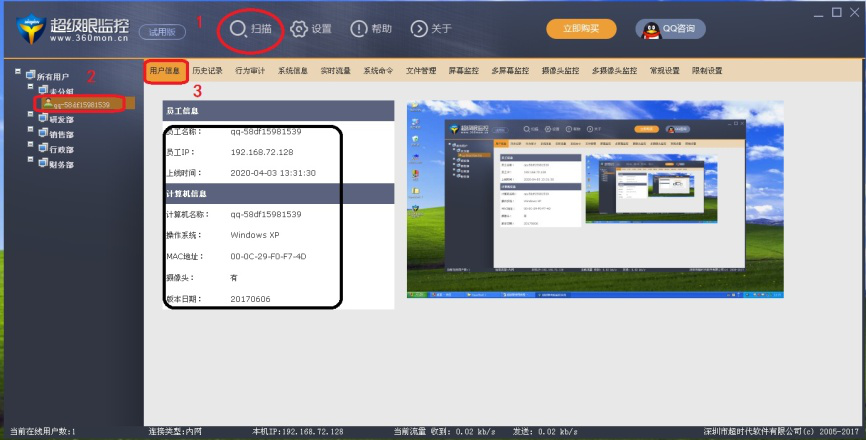Click the remote desktop screenshot thumbnail
This screenshot has height=440, width=866.
(x=595, y=199)
